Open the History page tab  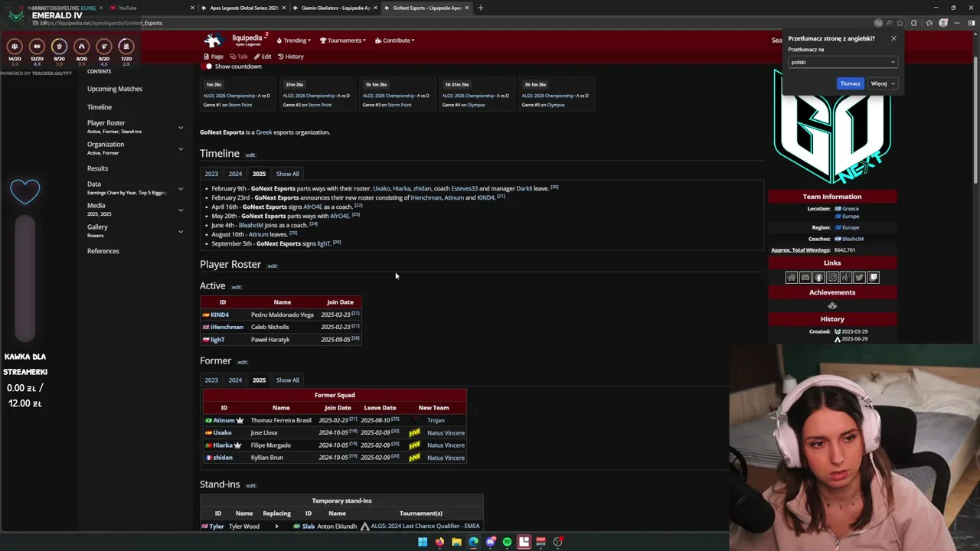point(291,57)
